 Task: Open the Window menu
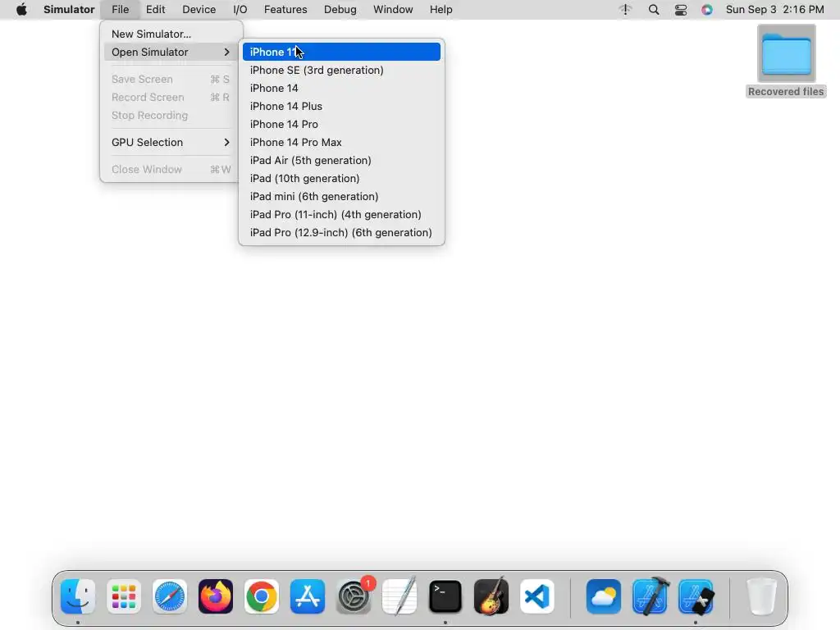[393, 10]
